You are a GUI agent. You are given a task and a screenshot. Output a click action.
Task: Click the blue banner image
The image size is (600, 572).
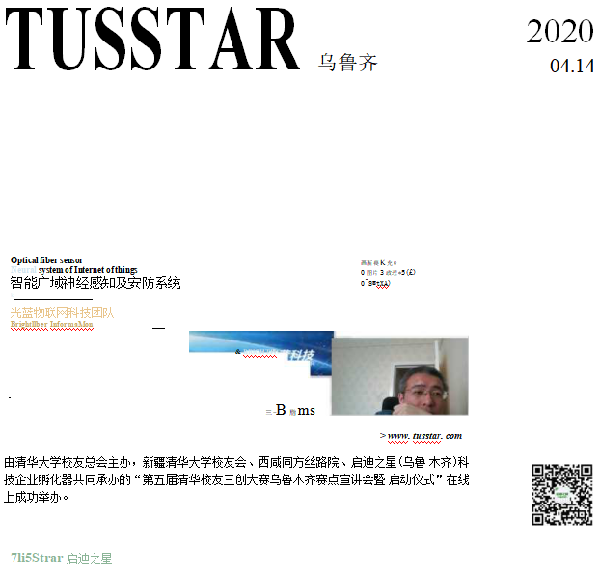pyautogui.click(x=261, y=353)
